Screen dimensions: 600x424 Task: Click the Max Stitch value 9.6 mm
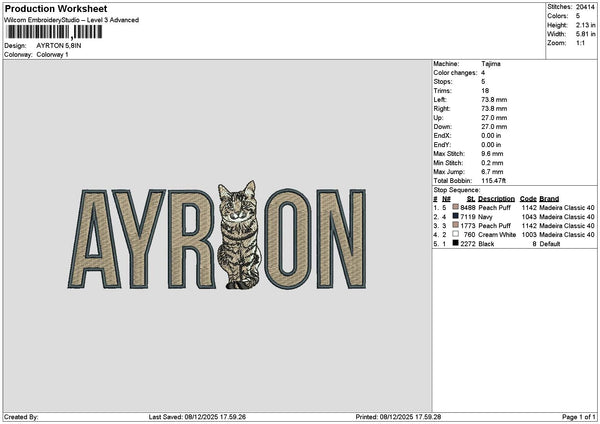coord(492,154)
